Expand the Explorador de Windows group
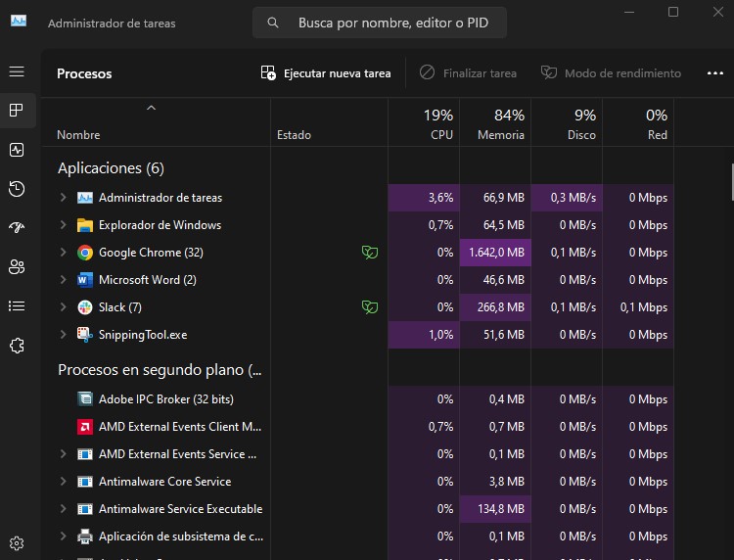734x560 pixels. [x=64, y=225]
